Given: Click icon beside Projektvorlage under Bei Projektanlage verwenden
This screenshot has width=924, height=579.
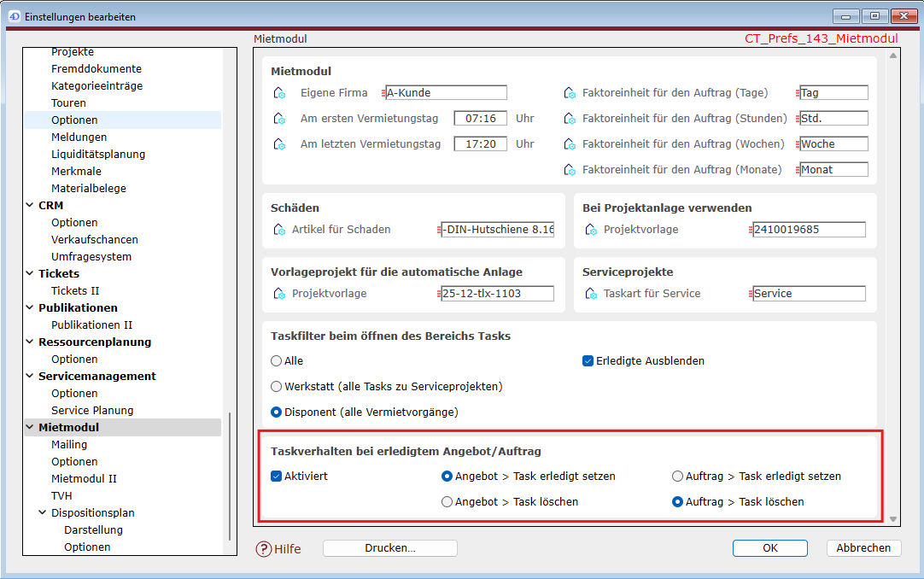Looking at the screenshot, I should (x=591, y=230).
